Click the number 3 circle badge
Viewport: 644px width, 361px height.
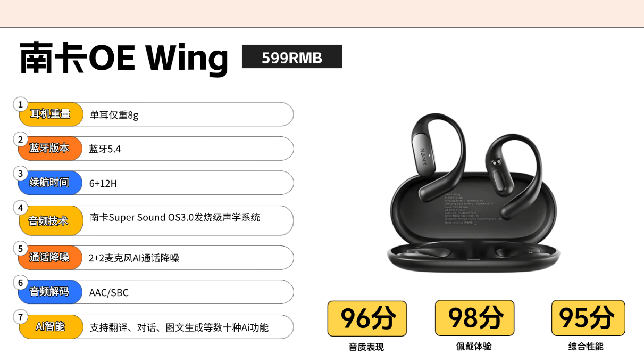[x=20, y=174]
